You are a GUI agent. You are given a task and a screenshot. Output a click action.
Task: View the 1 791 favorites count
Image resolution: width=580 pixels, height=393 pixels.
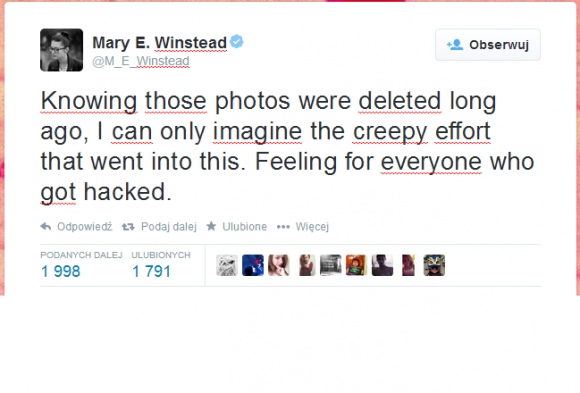151,271
